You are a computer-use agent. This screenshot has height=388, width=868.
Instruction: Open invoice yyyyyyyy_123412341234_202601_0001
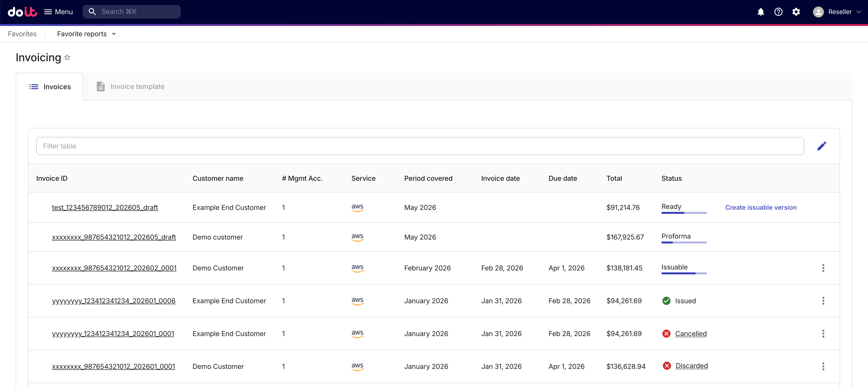[x=113, y=334]
